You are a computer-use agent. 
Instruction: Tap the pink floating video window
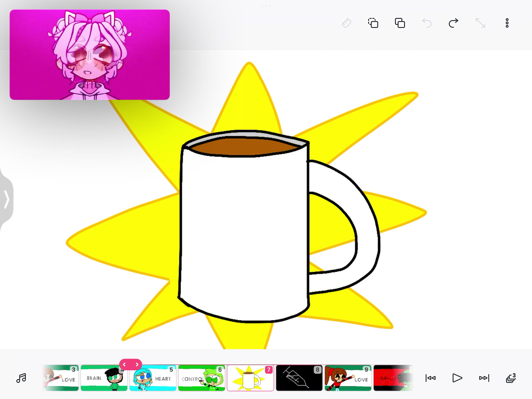click(89, 55)
